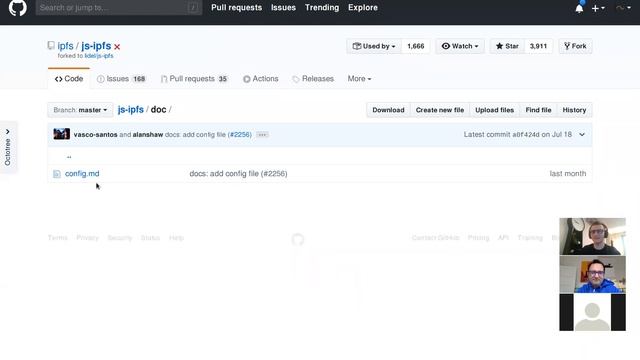The width and height of the screenshot is (640, 360).
Task: Click Create new file
Action: (x=440, y=110)
